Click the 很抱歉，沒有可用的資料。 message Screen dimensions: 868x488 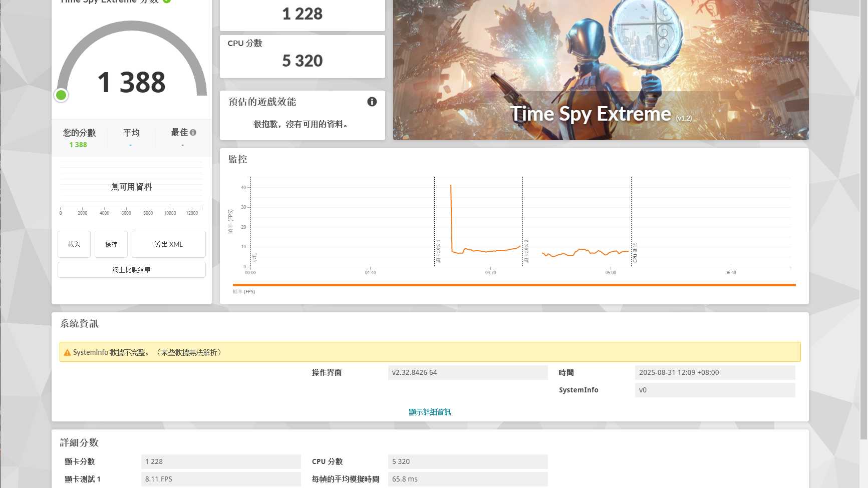pyautogui.click(x=301, y=124)
